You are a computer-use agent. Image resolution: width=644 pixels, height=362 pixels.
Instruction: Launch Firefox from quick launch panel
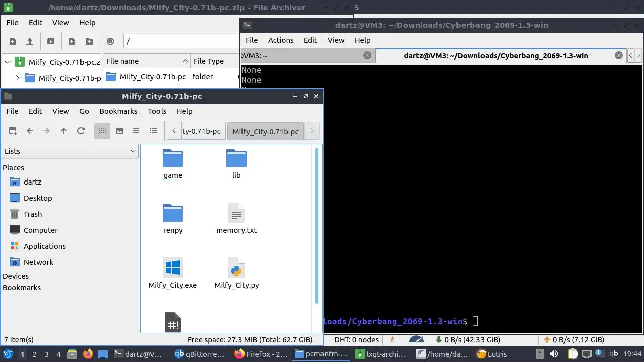(88, 354)
